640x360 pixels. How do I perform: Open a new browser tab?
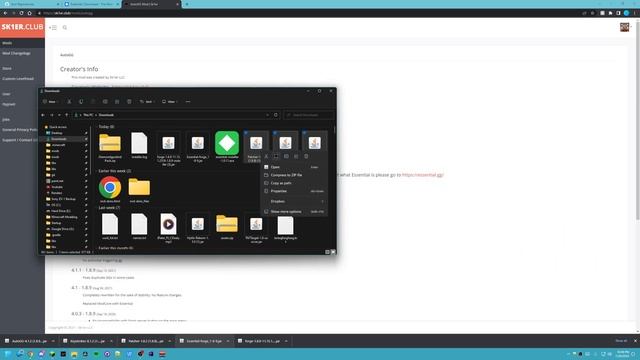point(187,4)
